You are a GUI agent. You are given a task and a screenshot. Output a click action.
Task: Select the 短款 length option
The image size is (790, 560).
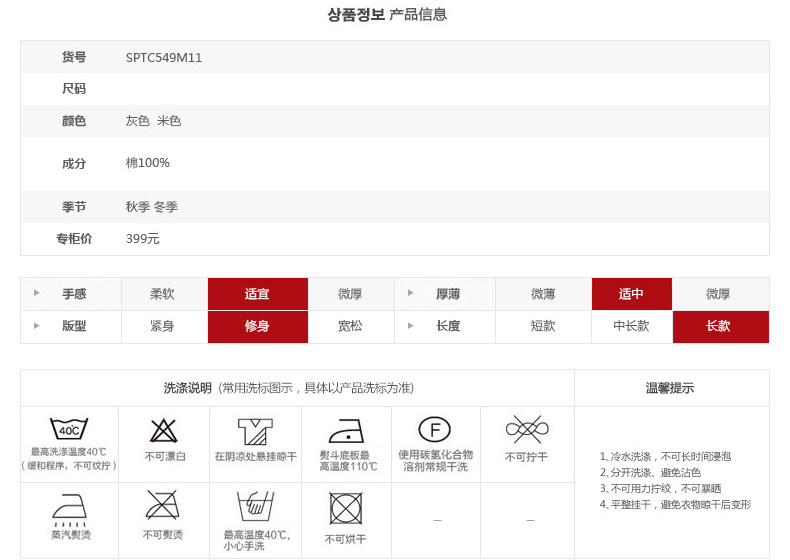543,327
